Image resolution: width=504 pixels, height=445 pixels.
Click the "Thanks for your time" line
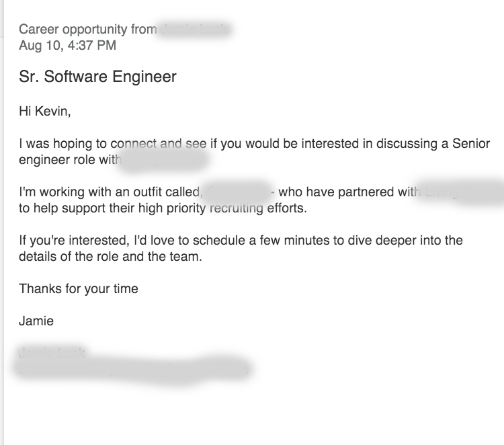(x=79, y=289)
